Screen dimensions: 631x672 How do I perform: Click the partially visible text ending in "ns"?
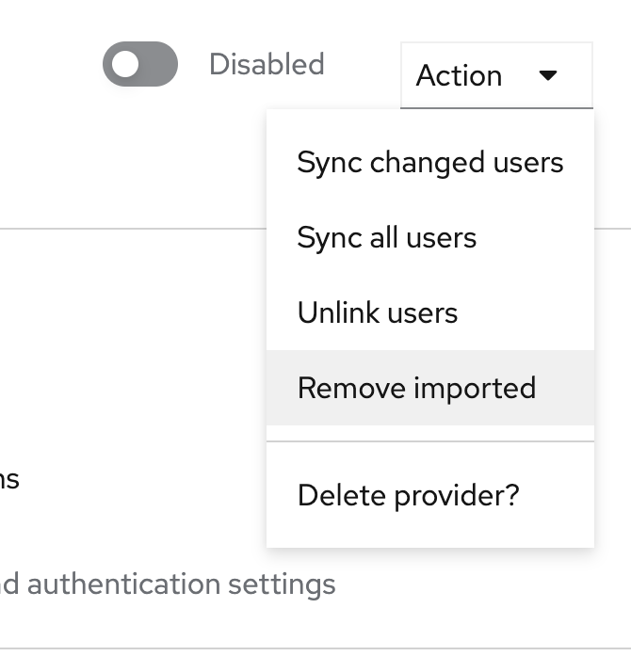coord(9,479)
